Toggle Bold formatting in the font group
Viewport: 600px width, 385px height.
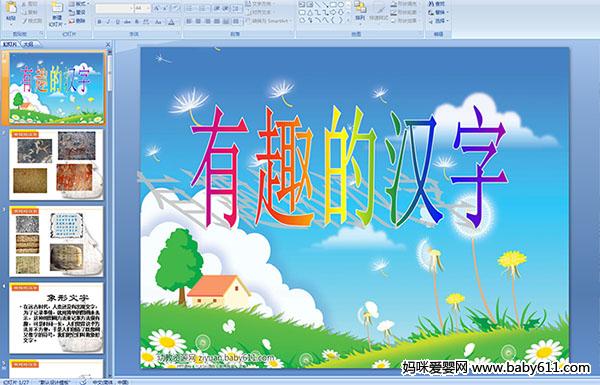pyautogui.click(x=99, y=22)
